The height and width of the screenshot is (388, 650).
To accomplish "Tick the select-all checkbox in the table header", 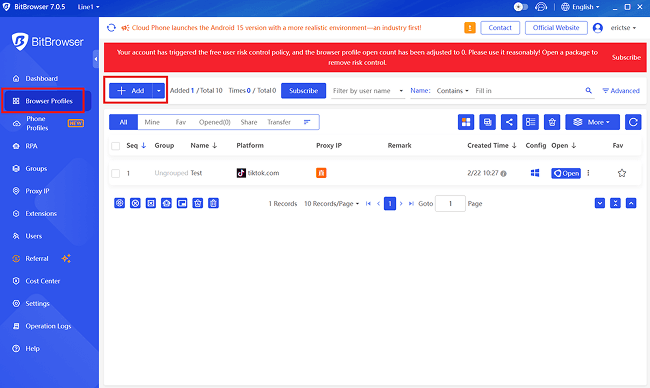I will tap(116, 146).
